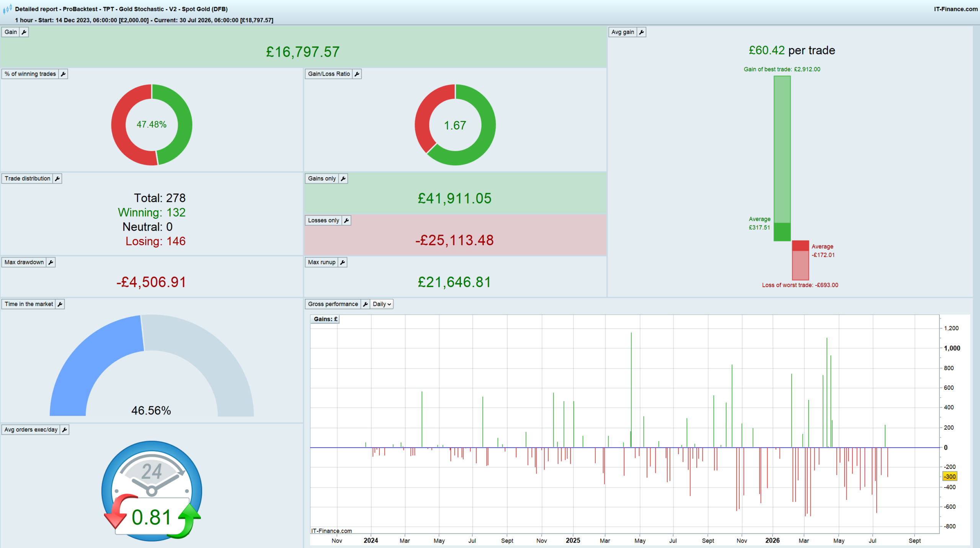The height and width of the screenshot is (548, 980).
Task: Click the Gross performance label
Action: click(333, 304)
